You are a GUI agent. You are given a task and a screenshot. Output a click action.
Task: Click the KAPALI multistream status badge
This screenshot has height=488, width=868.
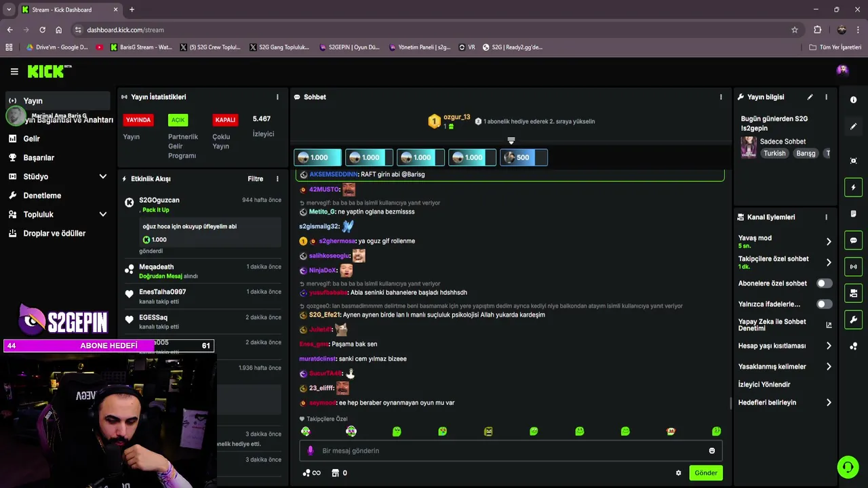(x=225, y=120)
